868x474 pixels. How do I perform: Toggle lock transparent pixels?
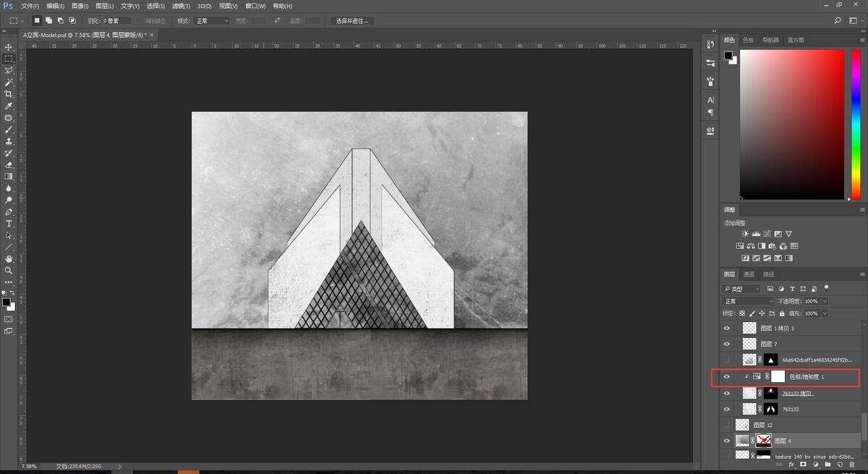(743, 313)
